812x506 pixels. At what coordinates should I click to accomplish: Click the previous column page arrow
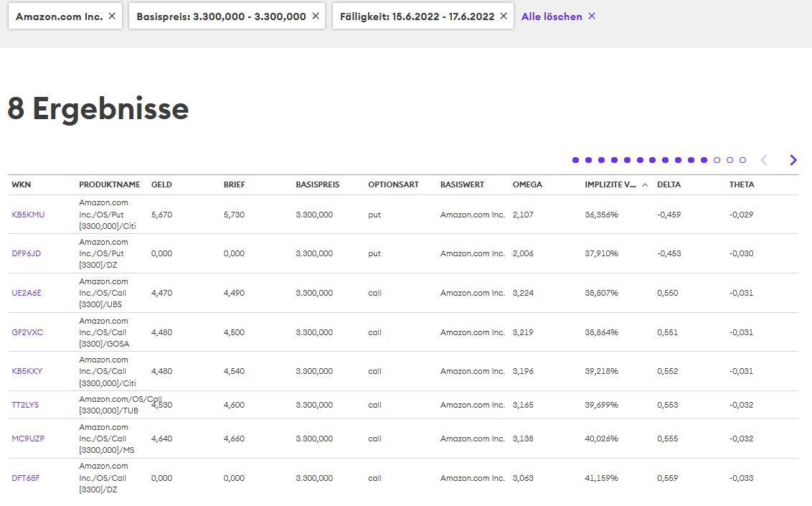[x=764, y=160]
